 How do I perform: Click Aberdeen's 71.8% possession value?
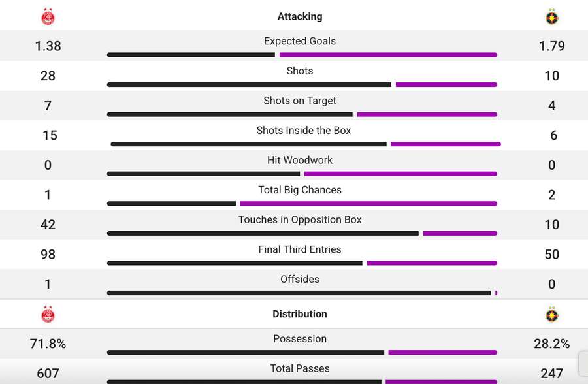[48, 344]
